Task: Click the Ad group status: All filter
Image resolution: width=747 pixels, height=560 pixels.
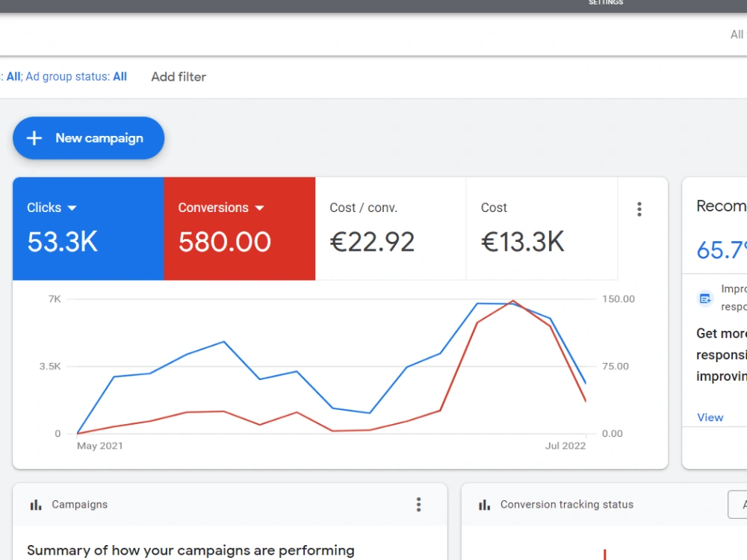Action: tap(76, 77)
